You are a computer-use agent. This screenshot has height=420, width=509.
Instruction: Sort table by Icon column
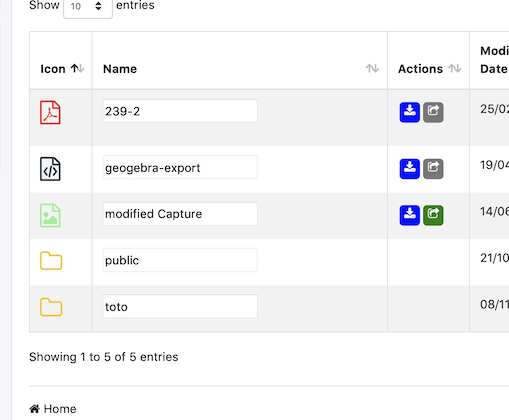tap(77, 69)
